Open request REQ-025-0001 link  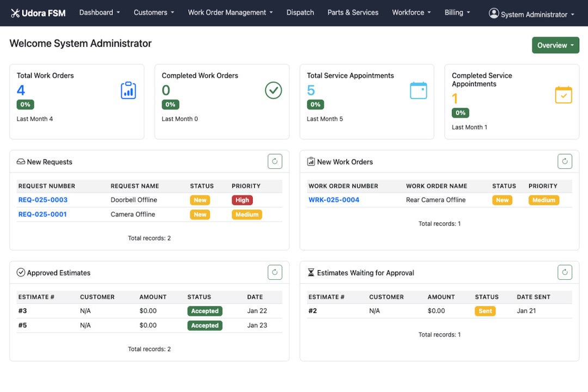tap(42, 214)
